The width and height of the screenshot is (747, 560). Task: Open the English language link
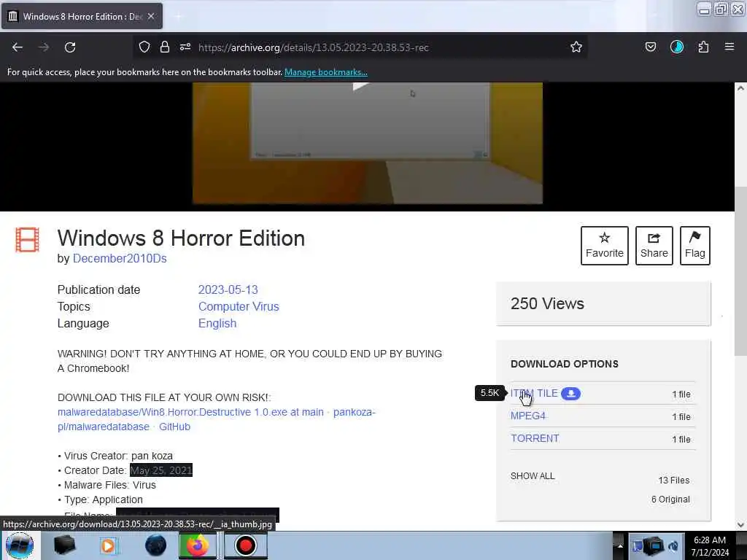point(217,323)
